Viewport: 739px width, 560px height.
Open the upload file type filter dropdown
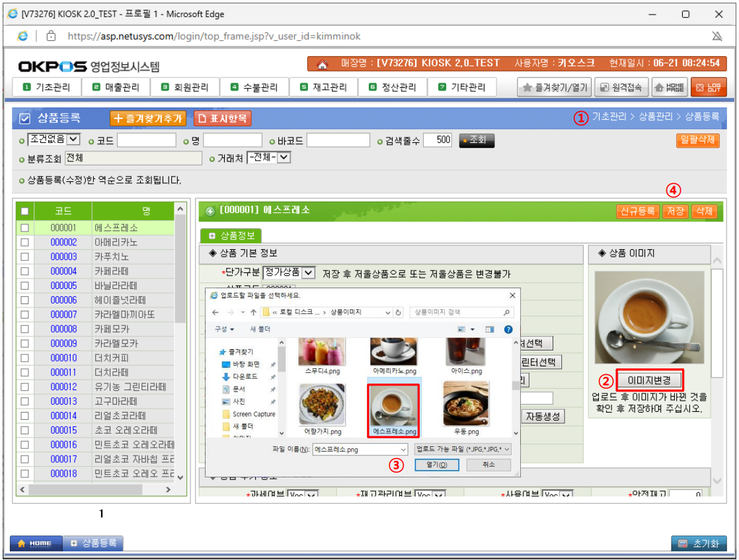coord(462,449)
